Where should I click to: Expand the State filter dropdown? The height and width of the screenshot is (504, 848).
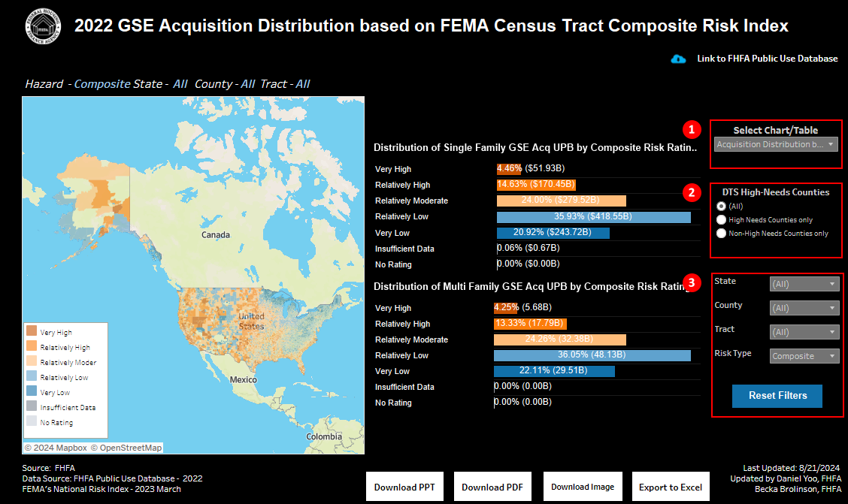click(804, 284)
